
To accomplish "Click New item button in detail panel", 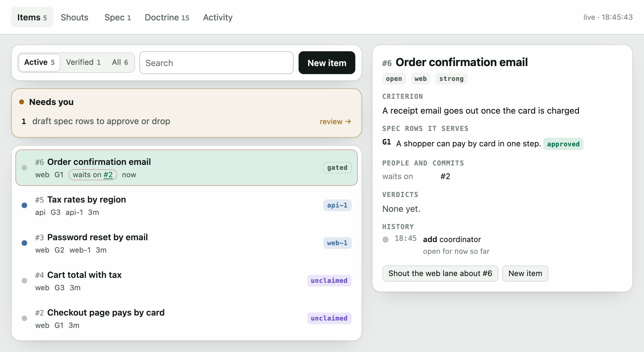I will pos(525,274).
